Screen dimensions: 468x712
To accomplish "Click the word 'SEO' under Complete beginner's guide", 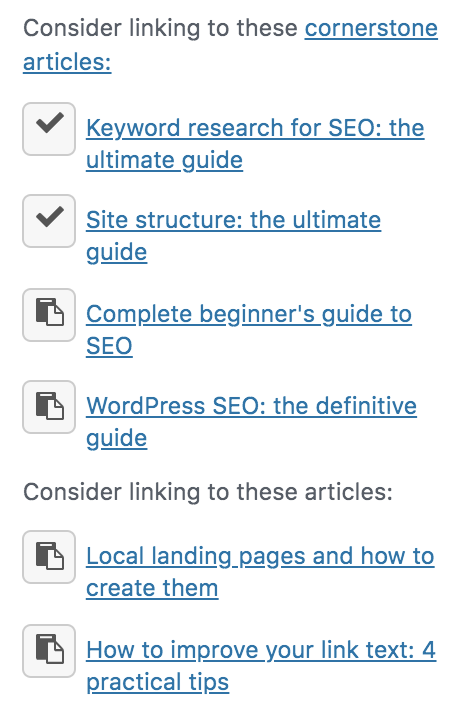I will pyautogui.click(x=109, y=346).
